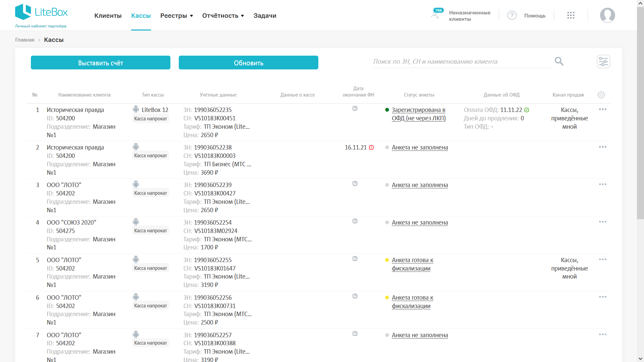Click Касса напрокат badge in row 1
644x362 pixels.
click(151, 119)
